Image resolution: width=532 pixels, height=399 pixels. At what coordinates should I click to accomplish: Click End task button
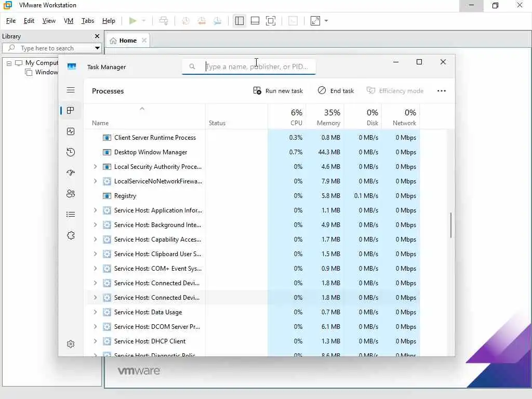(336, 90)
